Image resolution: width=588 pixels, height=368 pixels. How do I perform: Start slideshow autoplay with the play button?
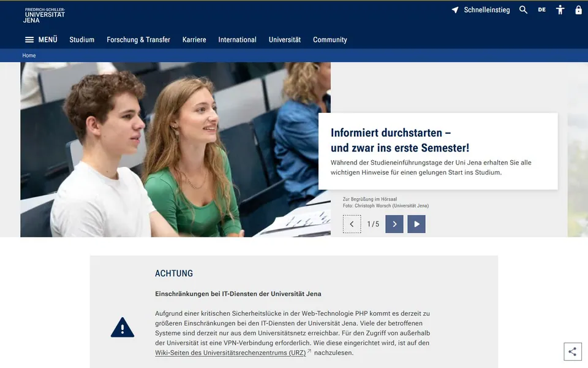[x=417, y=224]
